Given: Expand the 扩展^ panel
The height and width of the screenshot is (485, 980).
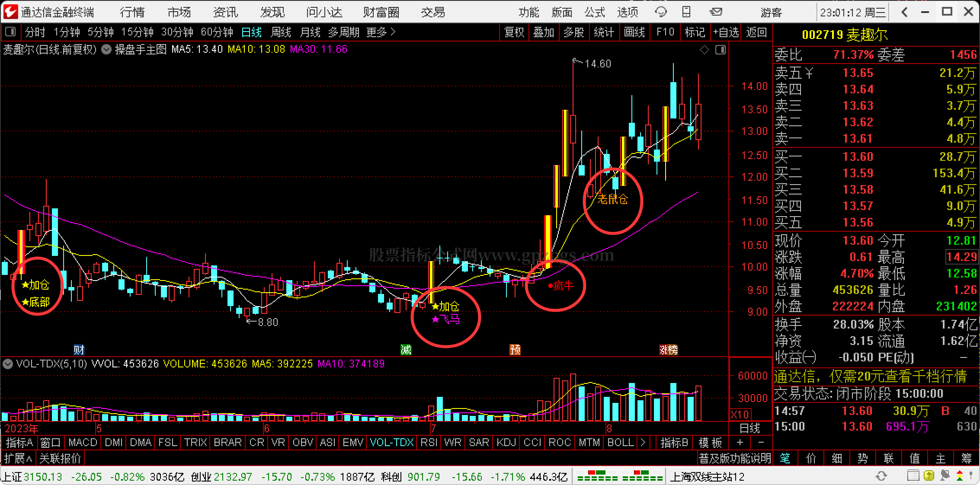Looking at the screenshot, I should coord(18,458).
